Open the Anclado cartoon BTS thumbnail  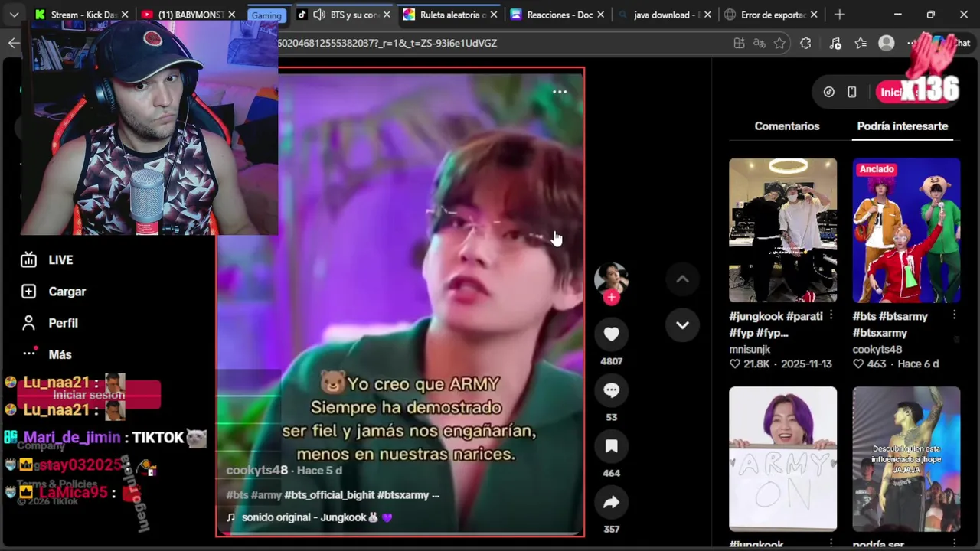(x=906, y=230)
